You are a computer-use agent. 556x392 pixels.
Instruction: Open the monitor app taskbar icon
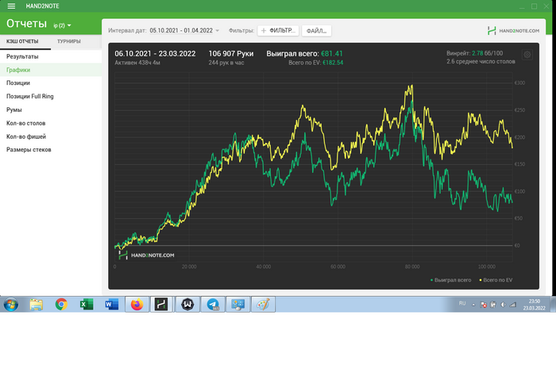pyautogui.click(x=238, y=305)
